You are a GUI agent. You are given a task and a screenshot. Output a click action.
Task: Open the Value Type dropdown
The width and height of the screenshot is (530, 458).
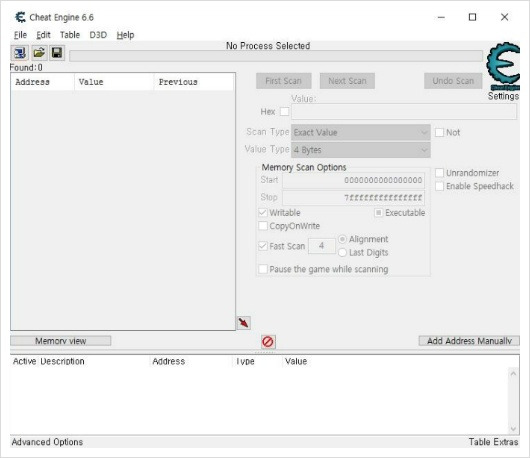click(361, 150)
